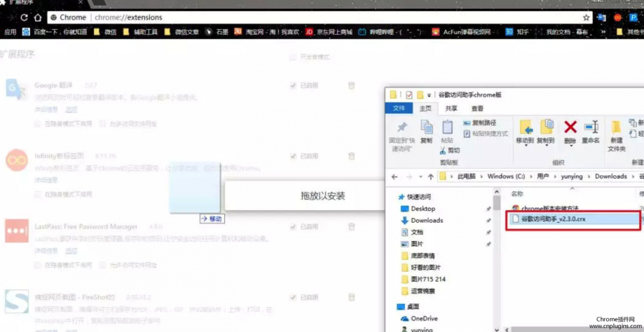Remove Infinity新标签页 with trash icon
Screen dimensions: 644x332
pos(352,156)
